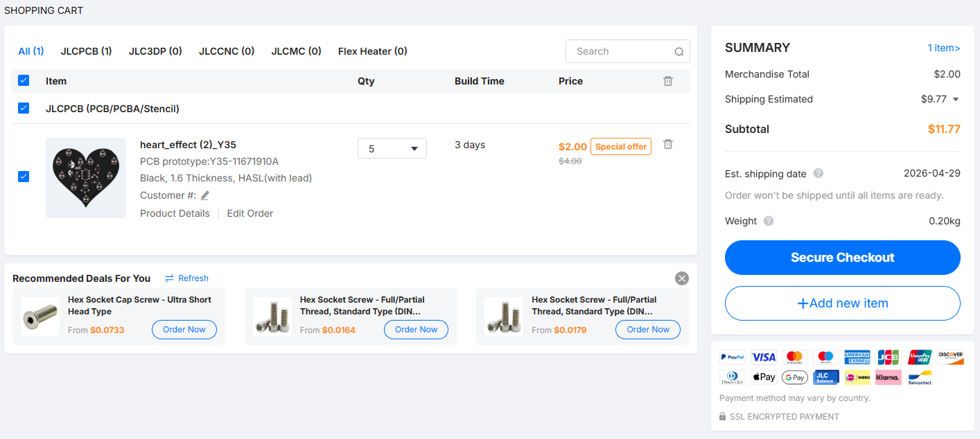The image size is (980, 439).
Task: Click the Hex Socket Cap Screw - Ultra Short title
Action: pyautogui.click(x=139, y=305)
